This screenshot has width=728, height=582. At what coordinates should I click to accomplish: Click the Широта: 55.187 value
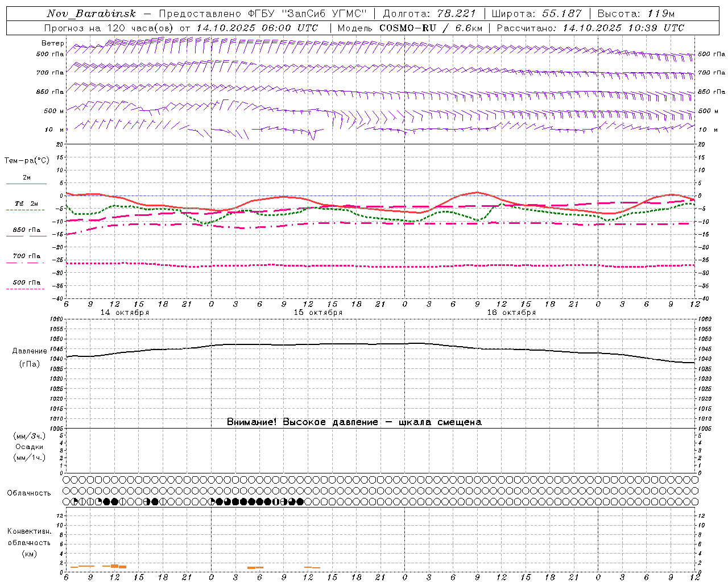536,14
